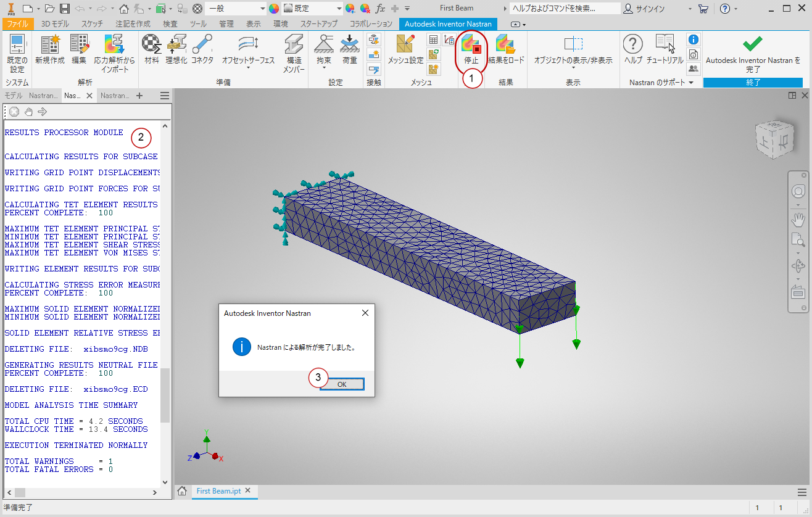Image resolution: width=812 pixels, height=517 pixels.
Task: Click the ヘルプおよびコマンドを検索 search field
Action: [x=565, y=9]
